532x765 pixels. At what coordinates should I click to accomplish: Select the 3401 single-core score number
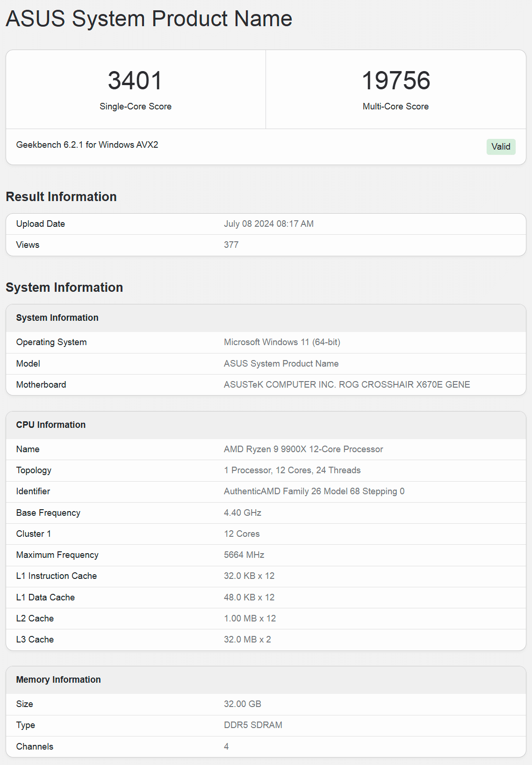(x=135, y=80)
